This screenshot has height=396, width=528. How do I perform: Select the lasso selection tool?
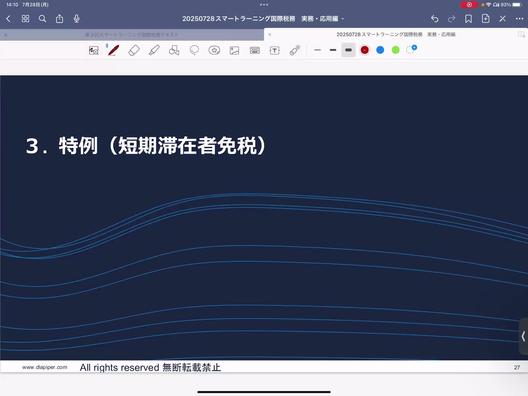click(194, 51)
